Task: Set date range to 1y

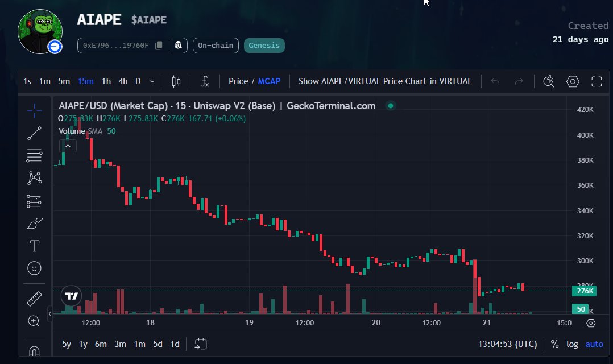Action: 83,344
